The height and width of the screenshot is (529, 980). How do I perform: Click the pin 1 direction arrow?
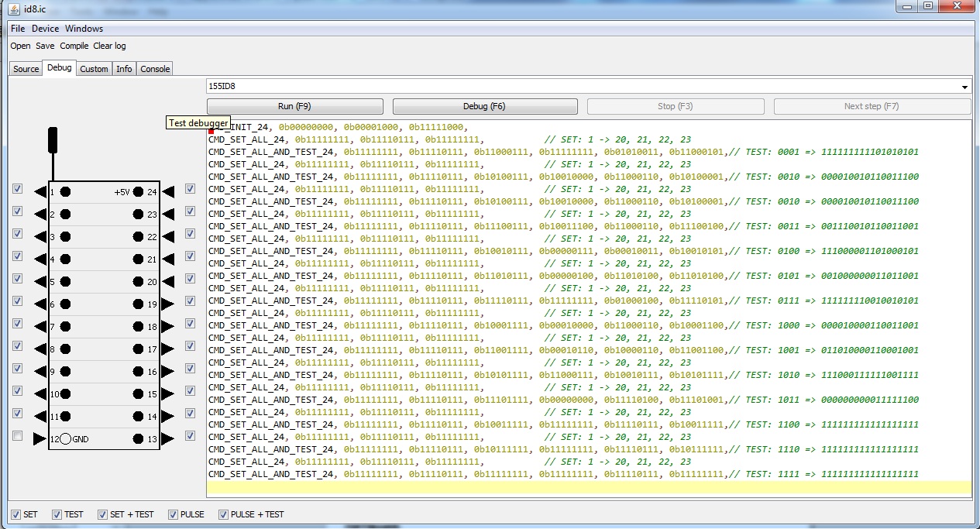[40, 191]
